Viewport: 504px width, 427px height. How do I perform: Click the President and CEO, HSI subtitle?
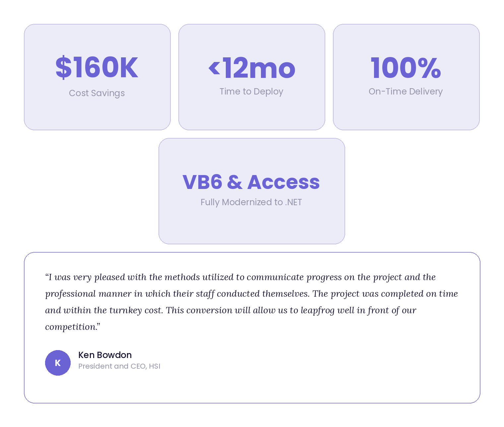pyautogui.click(x=119, y=366)
